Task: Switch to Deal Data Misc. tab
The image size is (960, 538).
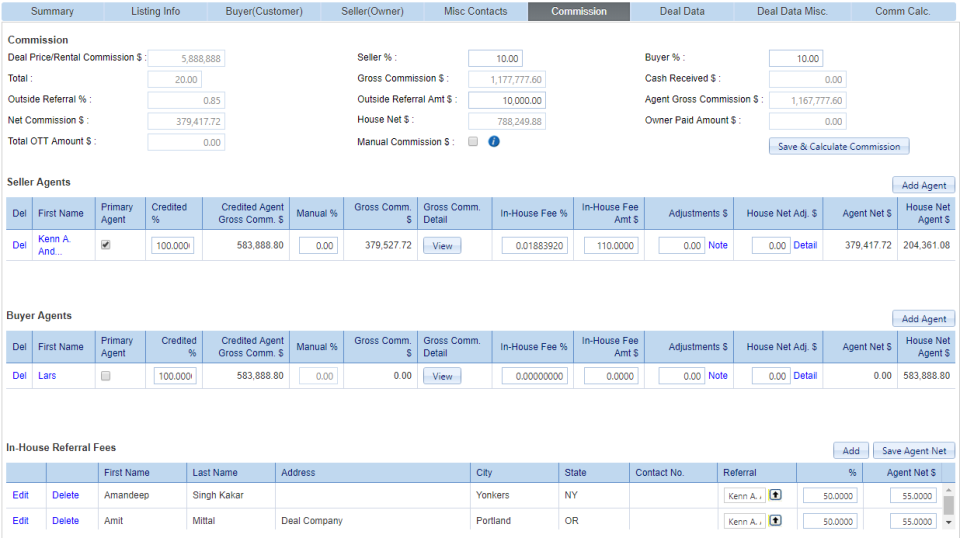Action: coord(792,11)
